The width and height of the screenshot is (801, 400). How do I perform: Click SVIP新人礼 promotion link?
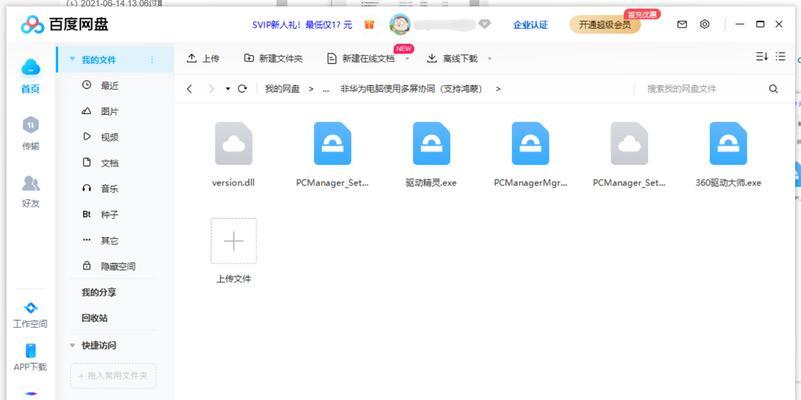click(302, 25)
